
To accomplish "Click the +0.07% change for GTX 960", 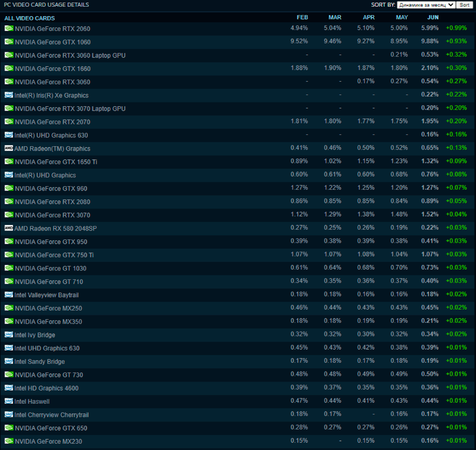I will pyautogui.click(x=456, y=188).
